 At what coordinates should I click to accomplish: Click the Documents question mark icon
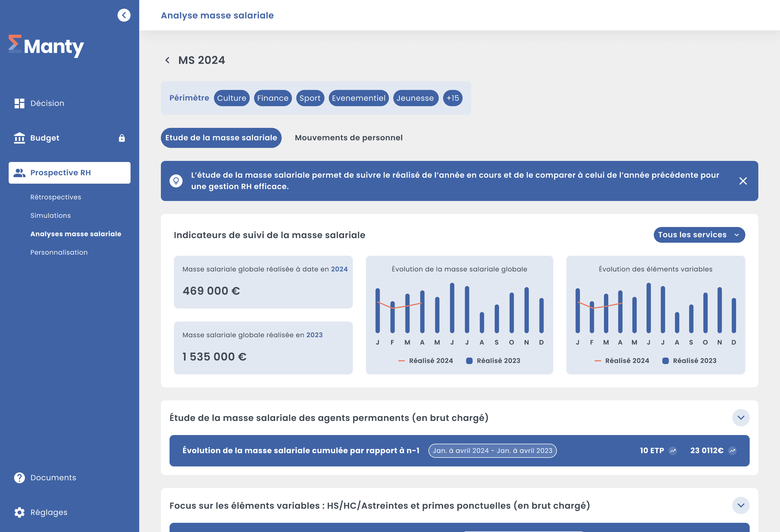19,477
